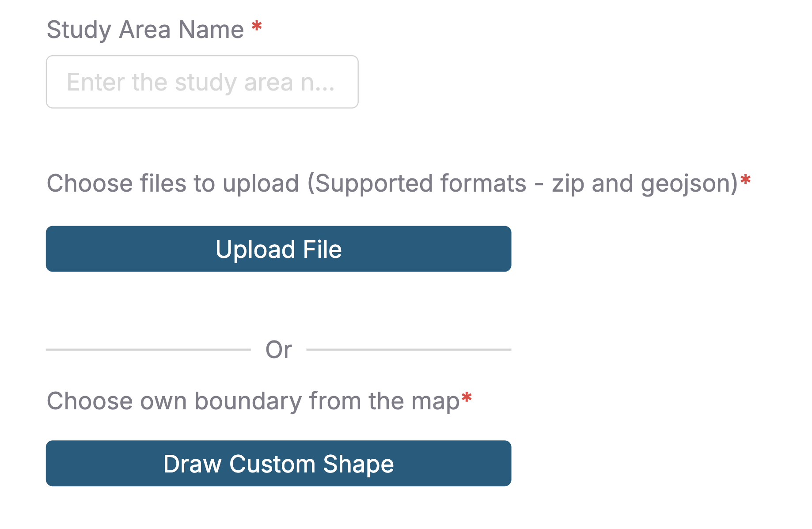This screenshot has height=529, width=812.
Task: Click the "Supported formats" text in parentheses
Action: tap(421, 183)
